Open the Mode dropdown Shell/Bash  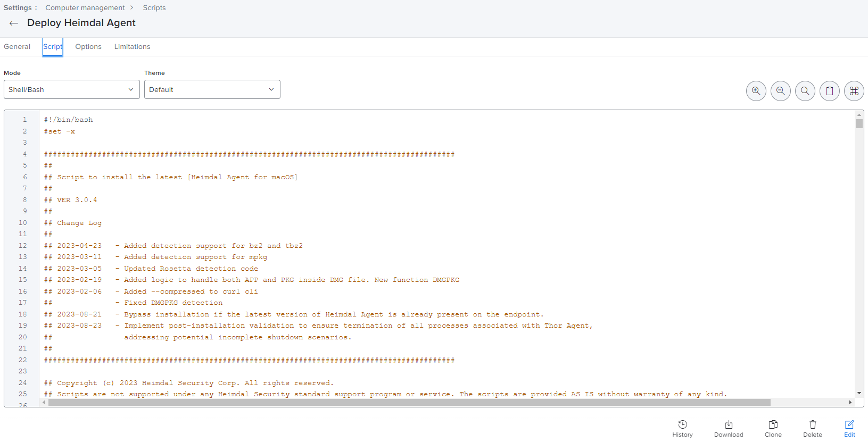[x=72, y=89]
